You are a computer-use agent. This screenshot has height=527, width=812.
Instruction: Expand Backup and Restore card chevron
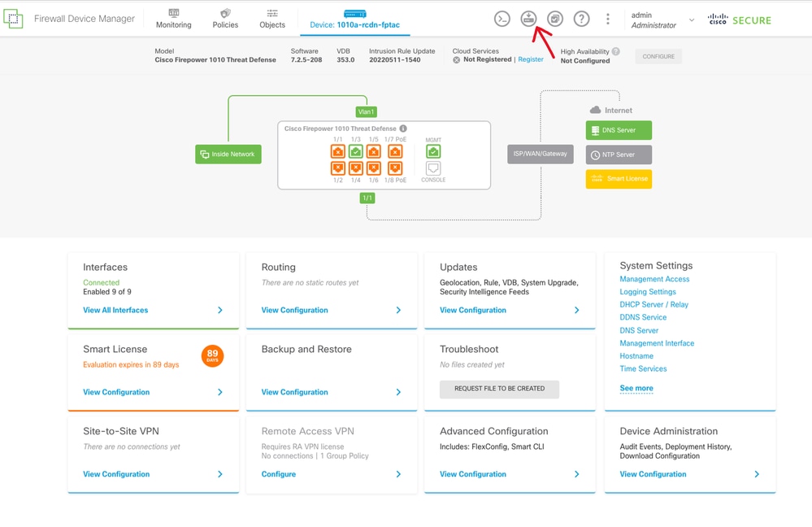[x=398, y=392]
